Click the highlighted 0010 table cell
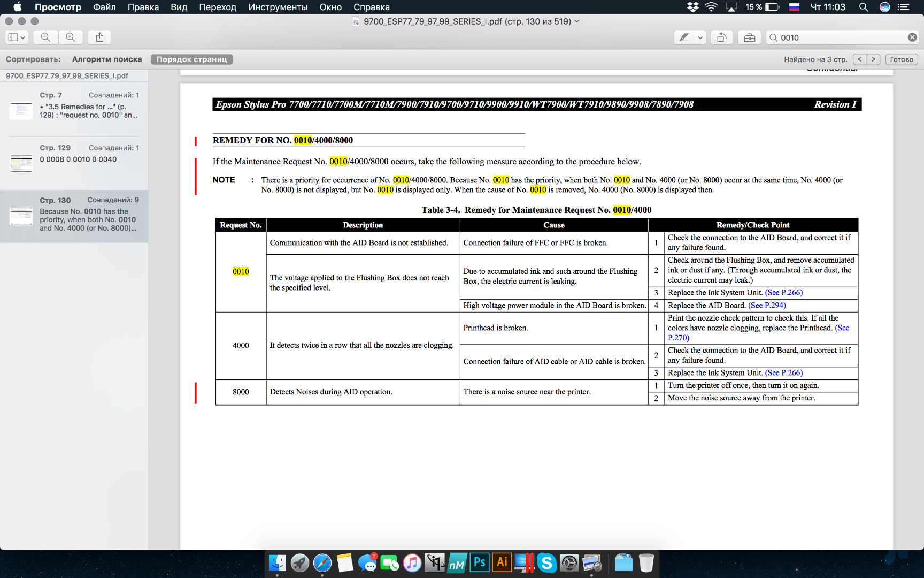924x578 pixels. 241,271
